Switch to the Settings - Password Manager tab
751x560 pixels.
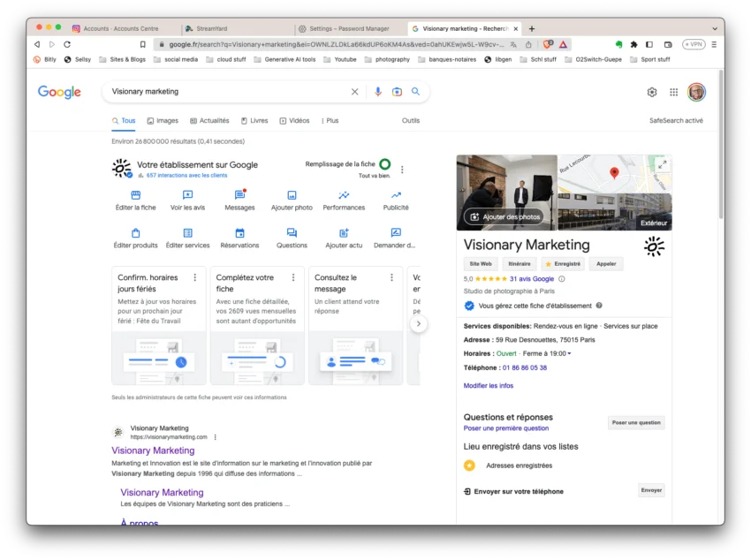[347, 28]
